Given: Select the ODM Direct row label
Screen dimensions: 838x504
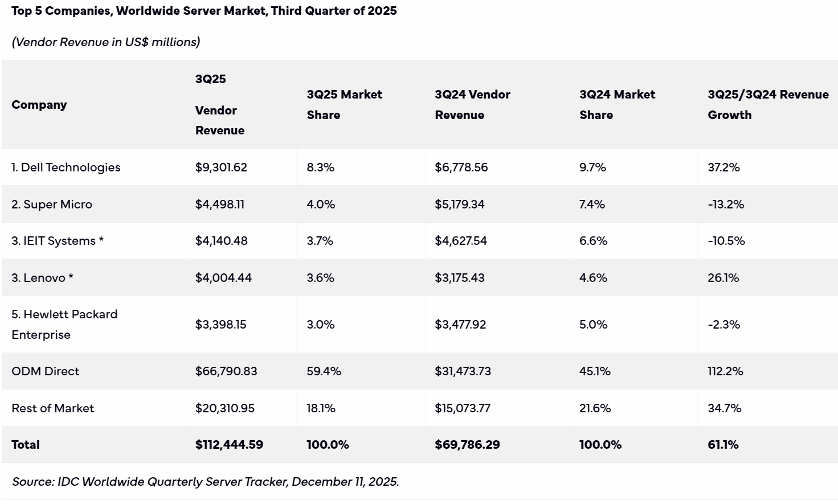Looking at the screenshot, I should [46, 371].
